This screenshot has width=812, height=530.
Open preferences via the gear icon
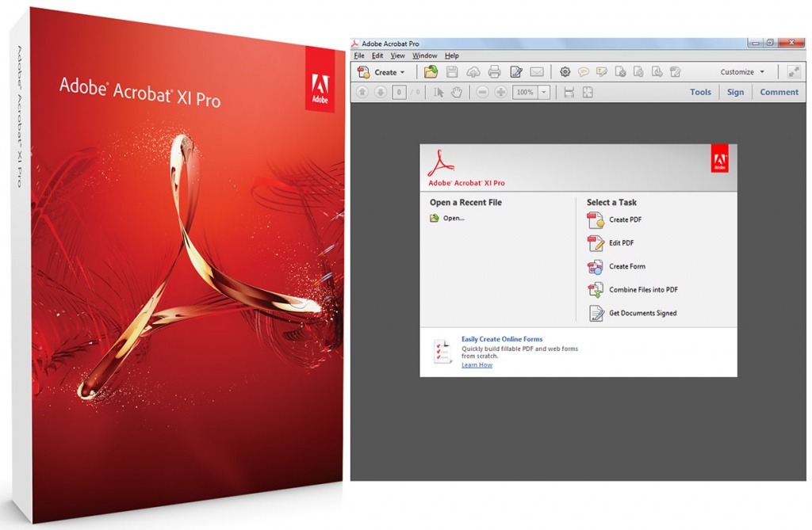click(x=565, y=72)
